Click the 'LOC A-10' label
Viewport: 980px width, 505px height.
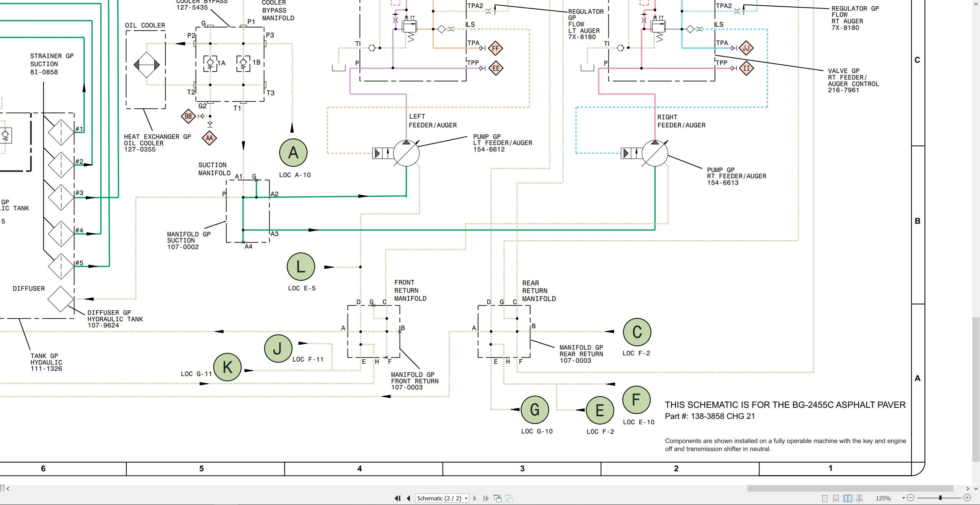tap(295, 175)
